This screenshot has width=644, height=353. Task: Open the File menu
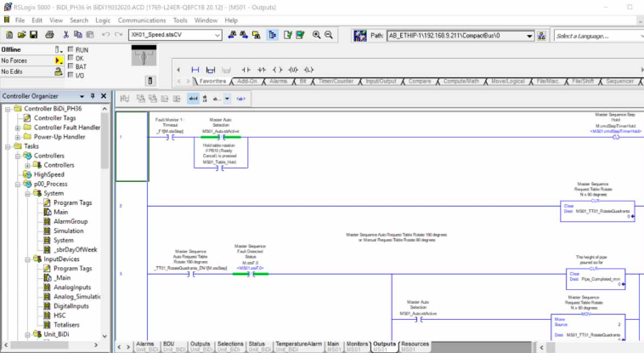click(x=20, y=20)
